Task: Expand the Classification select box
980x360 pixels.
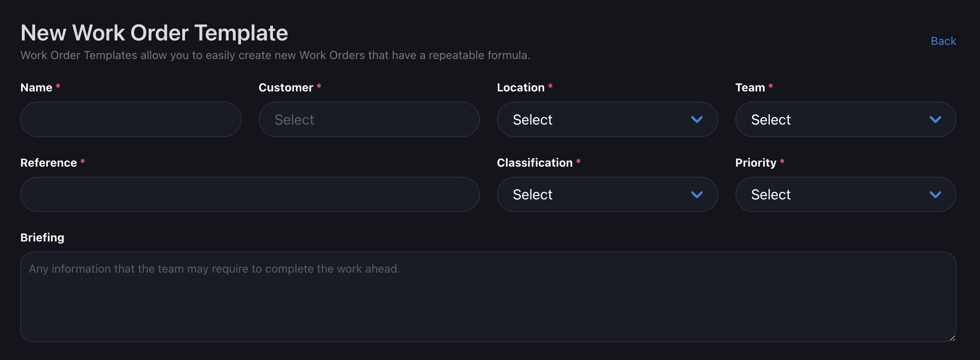Action: pos(607,194)
